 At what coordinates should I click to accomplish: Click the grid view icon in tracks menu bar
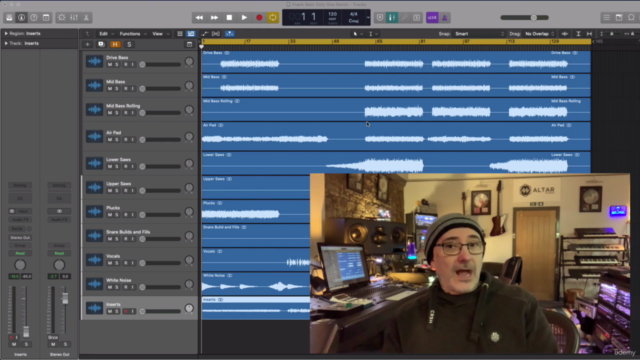pos(180,34)
